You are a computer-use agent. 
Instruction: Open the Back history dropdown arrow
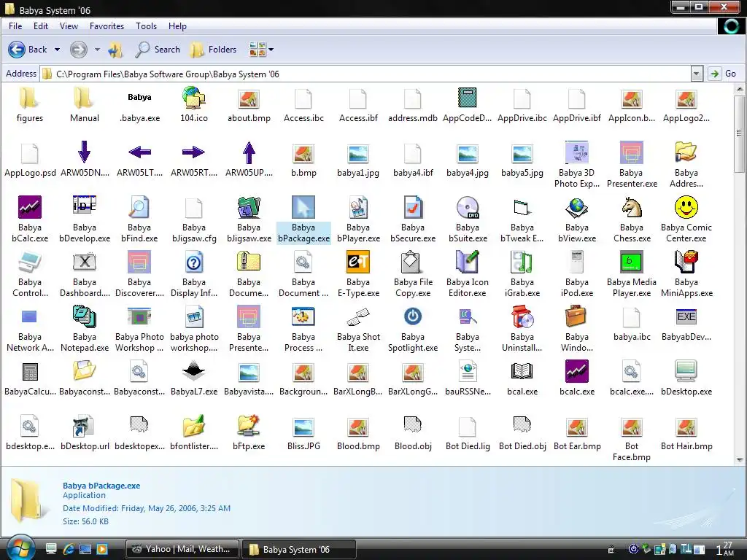57,50
